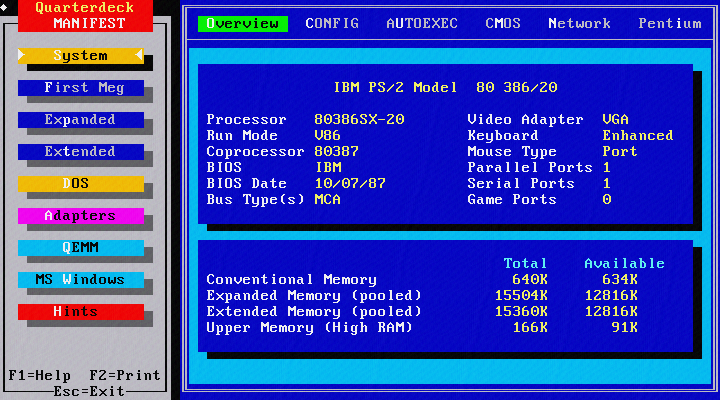Click the 'Serial Ports' label
This screenshot has height=400, width=720.
[521, 184]
